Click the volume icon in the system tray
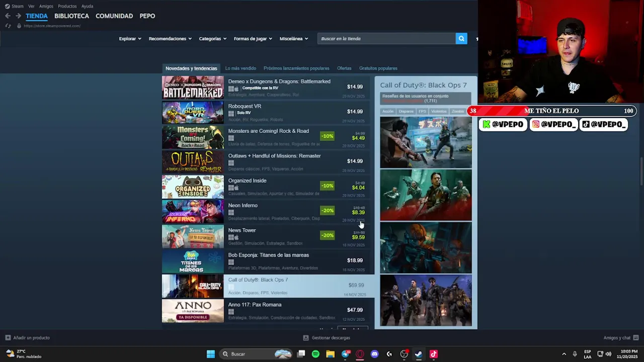Screen dimensions: 644x362 click(x=608, y=354)
